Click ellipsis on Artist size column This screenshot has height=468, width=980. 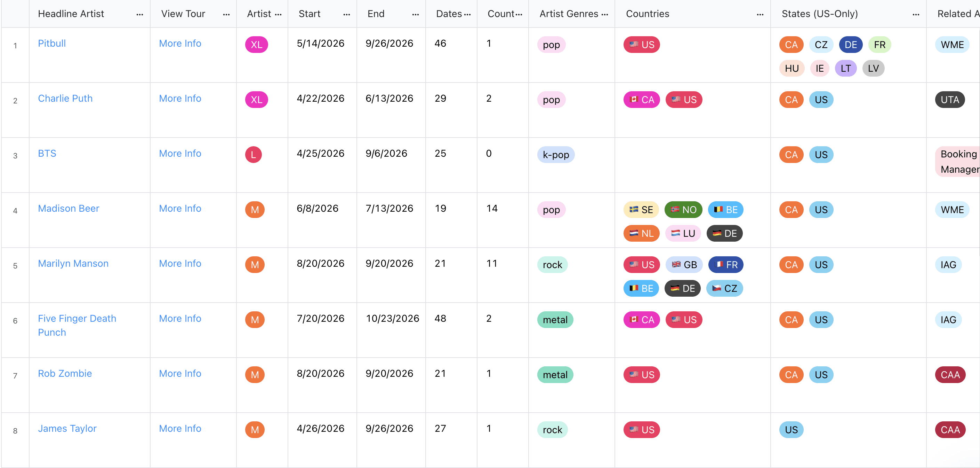coord(278,15)
